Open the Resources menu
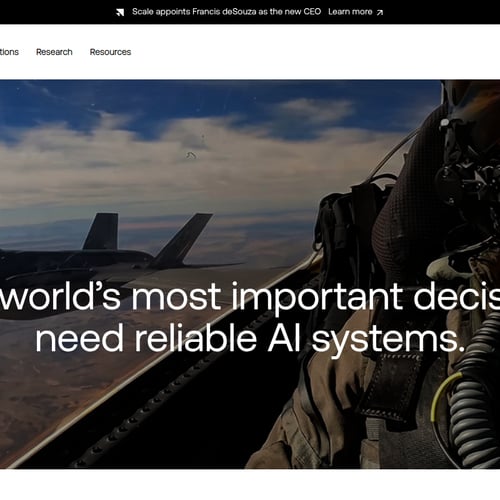The width and height of the screenshot is (500, 500). tap(110, 52)
